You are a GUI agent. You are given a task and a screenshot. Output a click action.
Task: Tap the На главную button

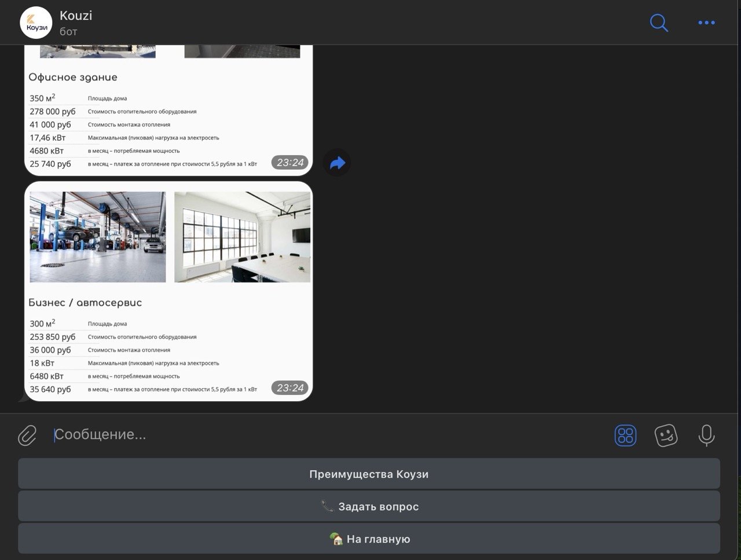pyautogui.click(x=369, y=539)
